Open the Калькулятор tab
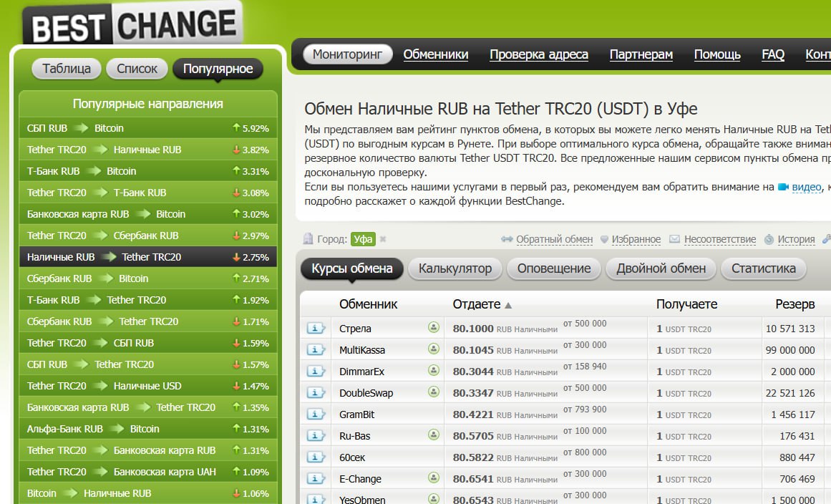This screenshot has height=504, width=831. [x=455, y=269]
